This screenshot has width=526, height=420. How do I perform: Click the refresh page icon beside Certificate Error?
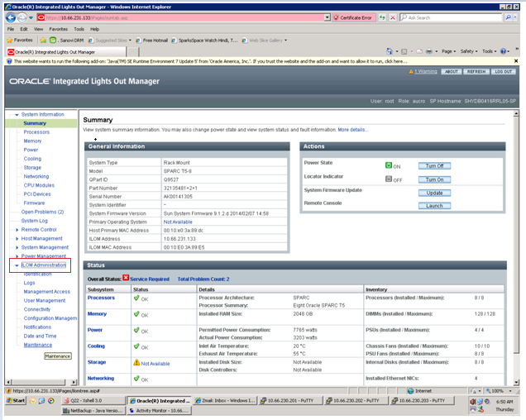(x=382, y=18)
